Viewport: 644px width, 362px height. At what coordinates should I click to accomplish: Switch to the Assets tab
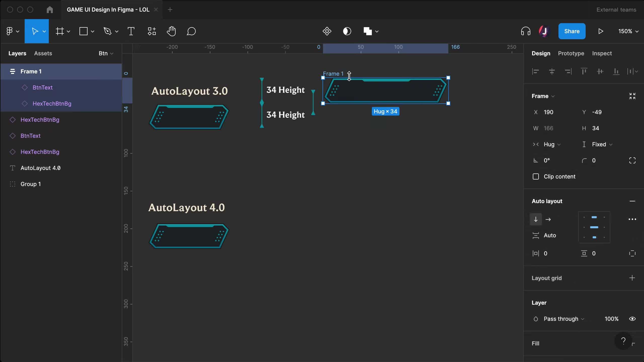[x=43, y=53]
